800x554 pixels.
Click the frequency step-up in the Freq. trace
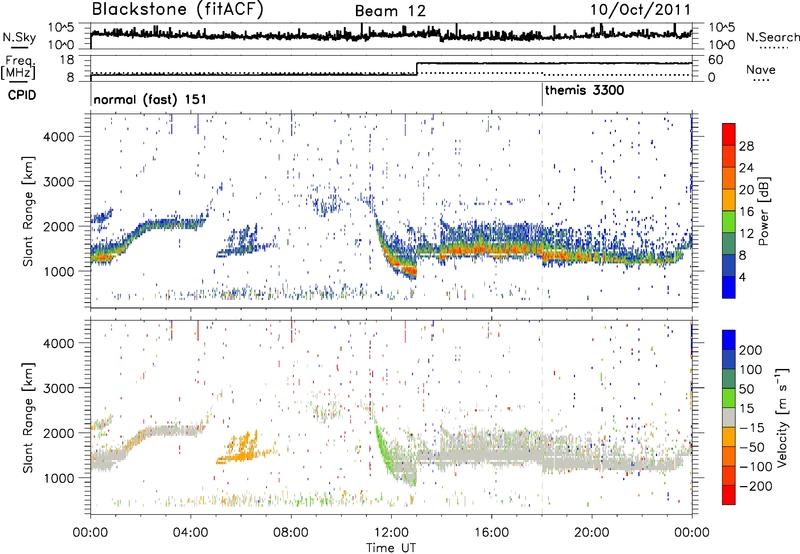(x=417, y=68)
